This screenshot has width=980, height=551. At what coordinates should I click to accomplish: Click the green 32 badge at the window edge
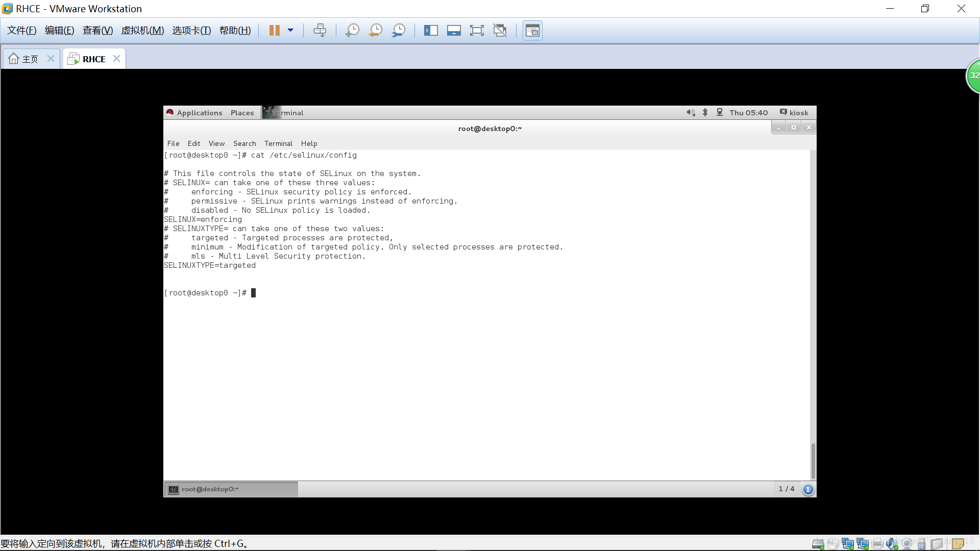pyautogui.click(x=973, y=76)
